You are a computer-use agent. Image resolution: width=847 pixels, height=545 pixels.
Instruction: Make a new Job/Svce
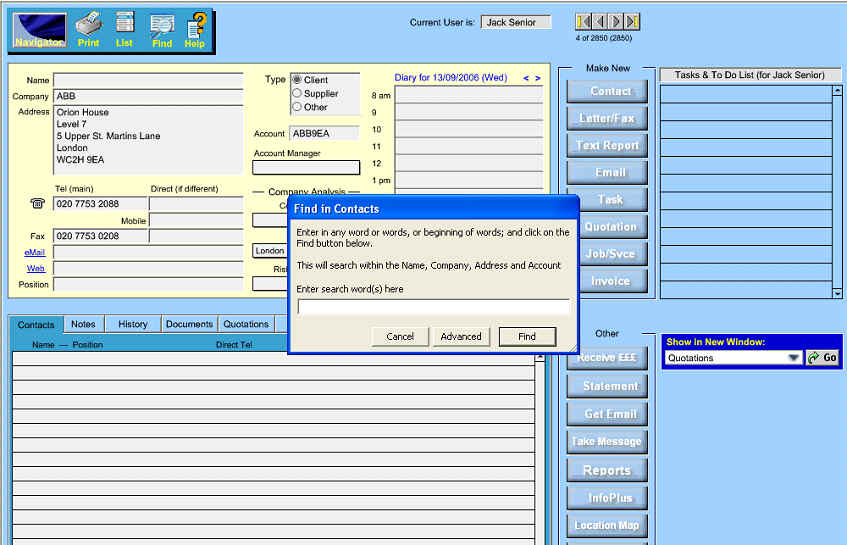613,254
